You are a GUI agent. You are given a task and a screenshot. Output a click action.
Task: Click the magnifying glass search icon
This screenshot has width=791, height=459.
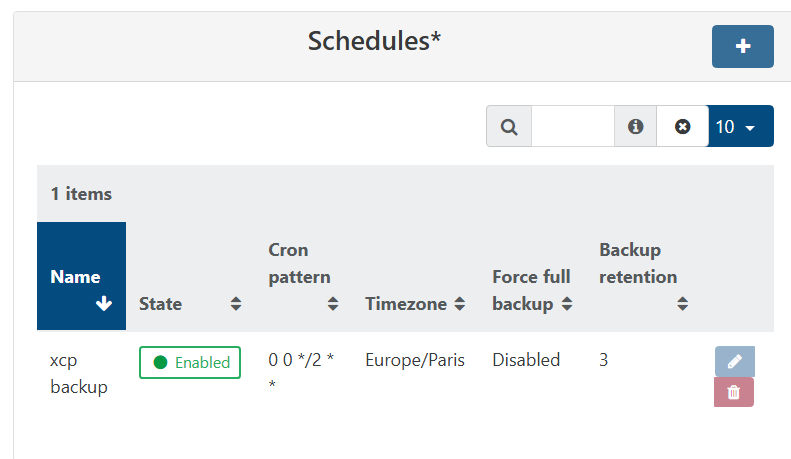point(509,127)
